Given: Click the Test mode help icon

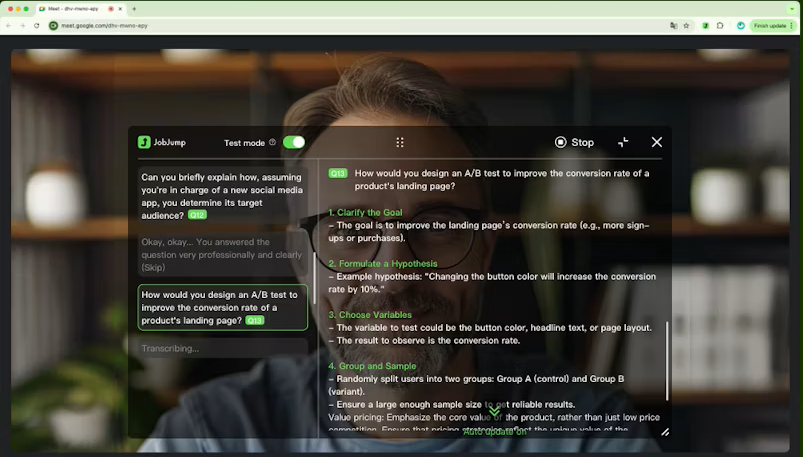Looking at the screenshot, I should 272,142.
